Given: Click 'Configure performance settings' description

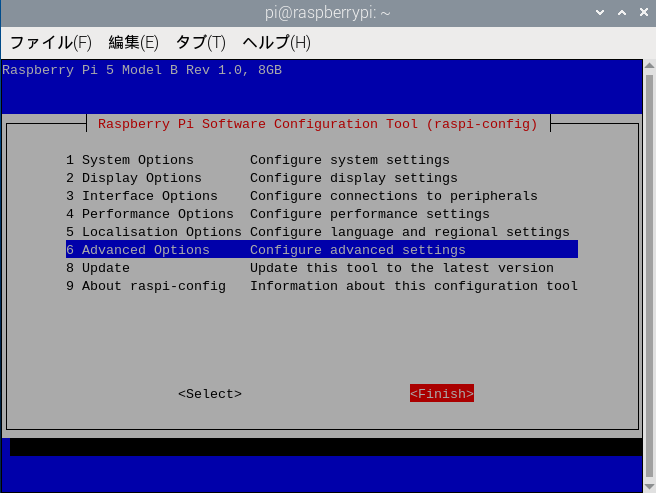Looking at the screenshot, I should 370,214.
